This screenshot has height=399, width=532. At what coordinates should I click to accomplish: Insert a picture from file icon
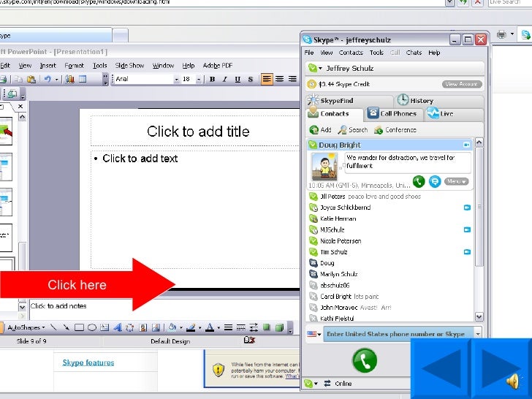click(x=156, y=327)
